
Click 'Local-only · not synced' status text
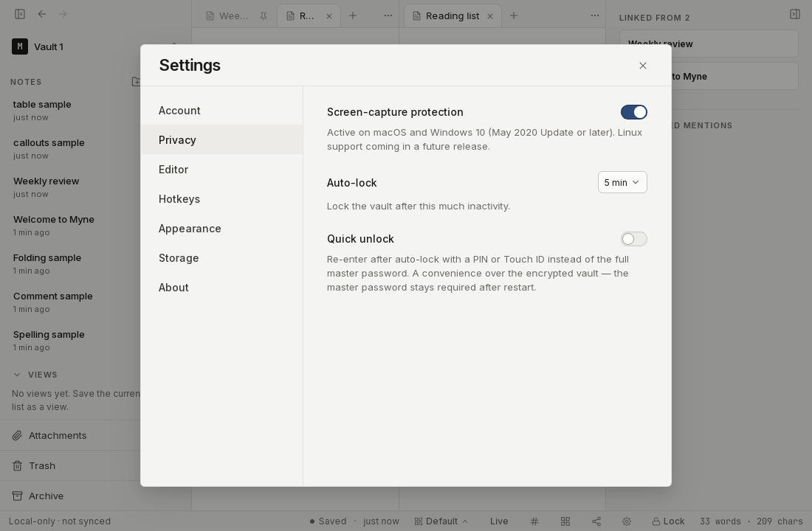[x=60, y=521]
